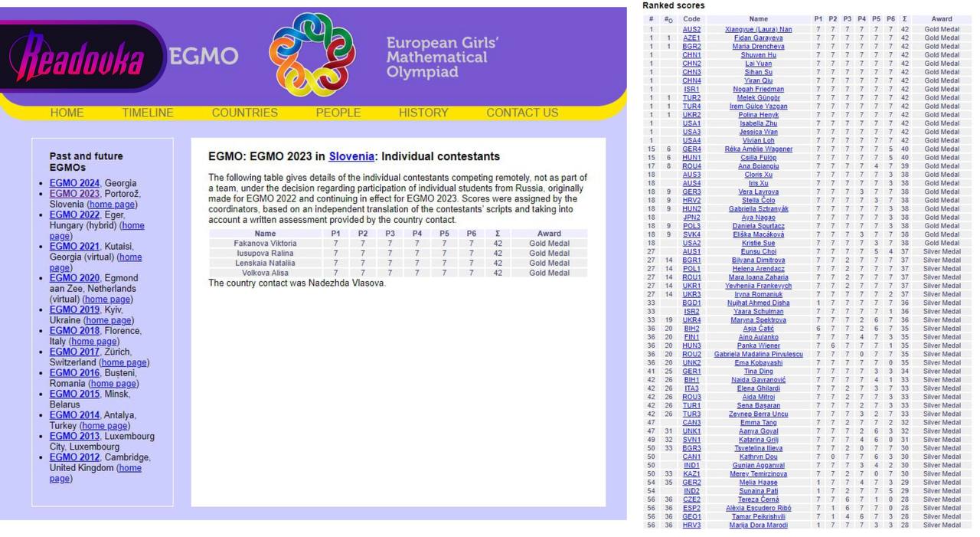This screenshot has height=537, width=980.
Task: Follow the Slovenia link in the heading
Action: click(352, 156)
